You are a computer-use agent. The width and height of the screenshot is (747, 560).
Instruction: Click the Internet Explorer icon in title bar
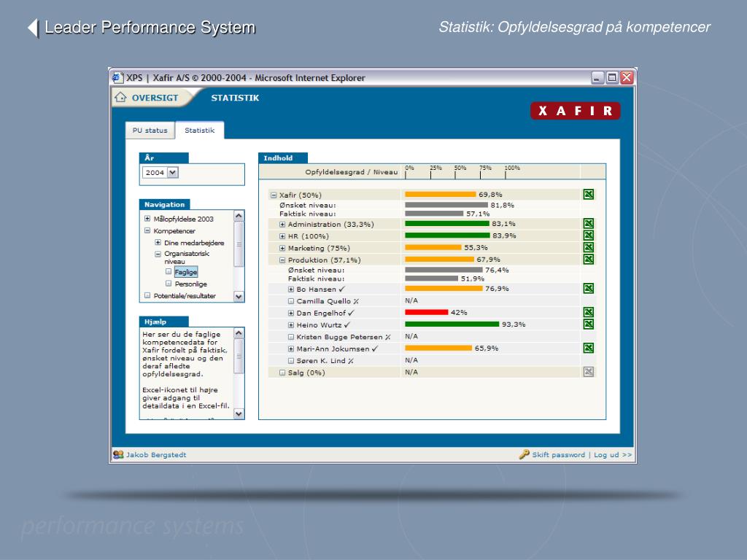tap(117, 77)
